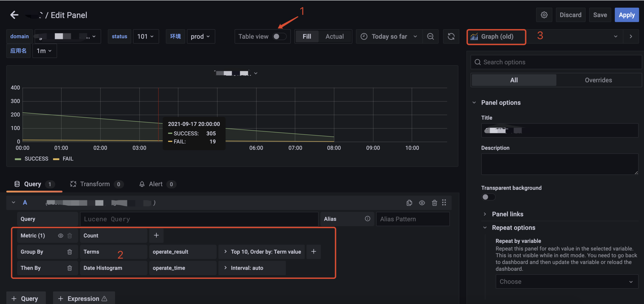Screen dimensions: 644x304
Task: Click the Lucene Query input field
Action: pos(199,219)
